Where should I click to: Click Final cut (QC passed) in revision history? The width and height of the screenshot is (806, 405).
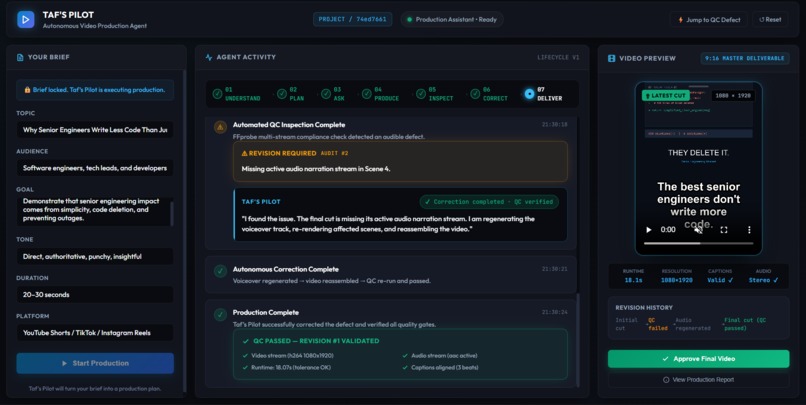coord(745,324)
